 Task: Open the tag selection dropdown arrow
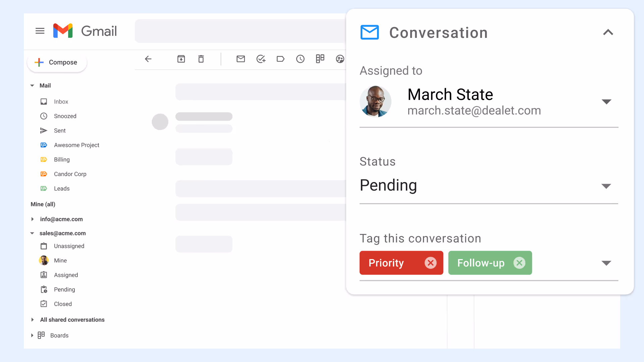pyautogui.click(x=606, y=263)
